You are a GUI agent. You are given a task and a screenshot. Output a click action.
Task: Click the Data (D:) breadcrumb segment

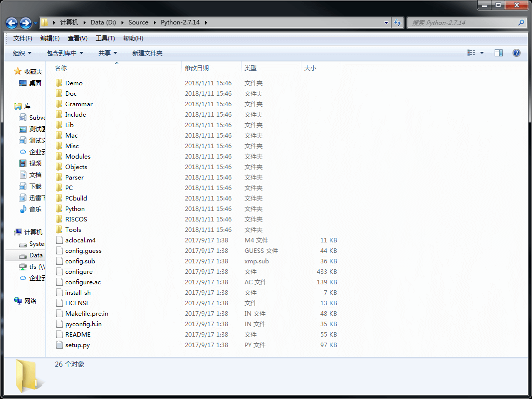click(x=103, y=22)
